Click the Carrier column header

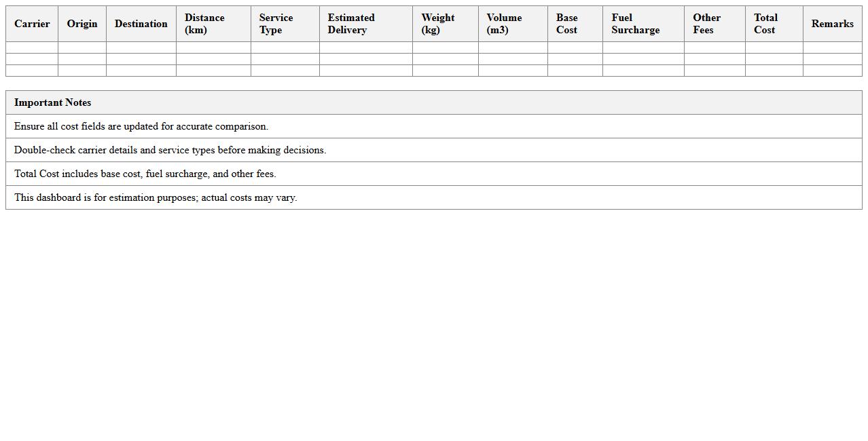[x=31, y=23]
